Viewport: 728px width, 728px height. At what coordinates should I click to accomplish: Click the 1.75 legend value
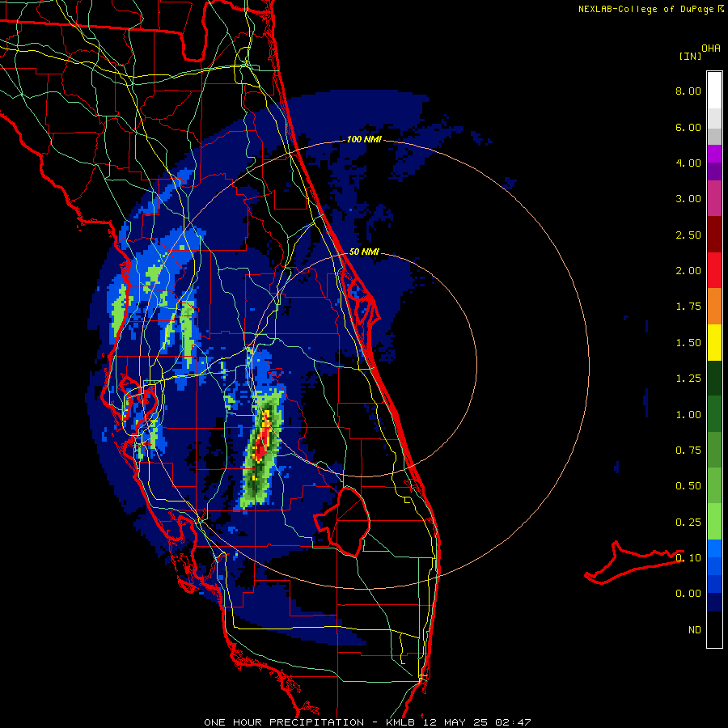click(688, 307)
